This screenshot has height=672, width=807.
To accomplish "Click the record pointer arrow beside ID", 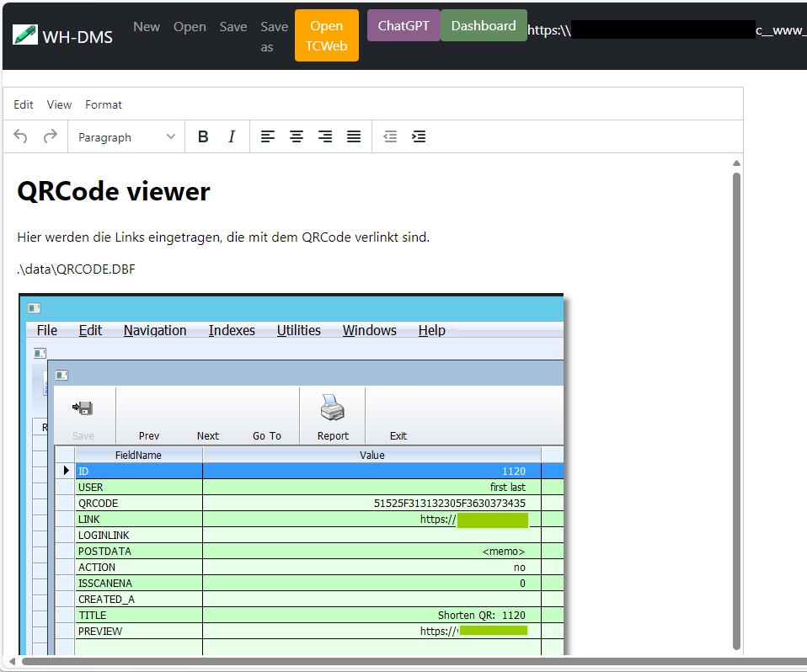I will [66, 470].
